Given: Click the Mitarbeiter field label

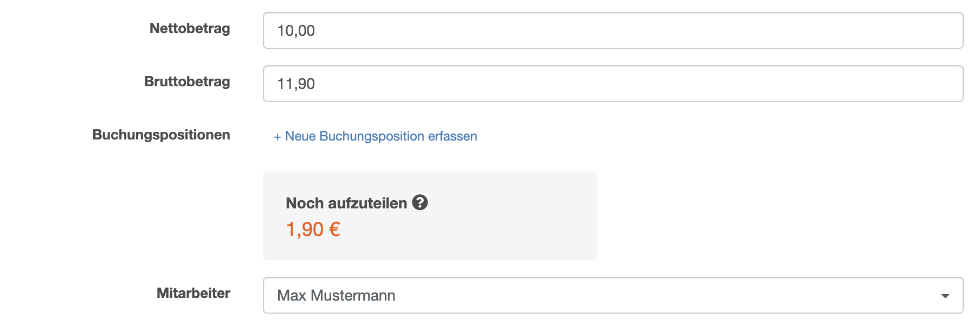Looking at the screenshot, I should pos(193,293).
